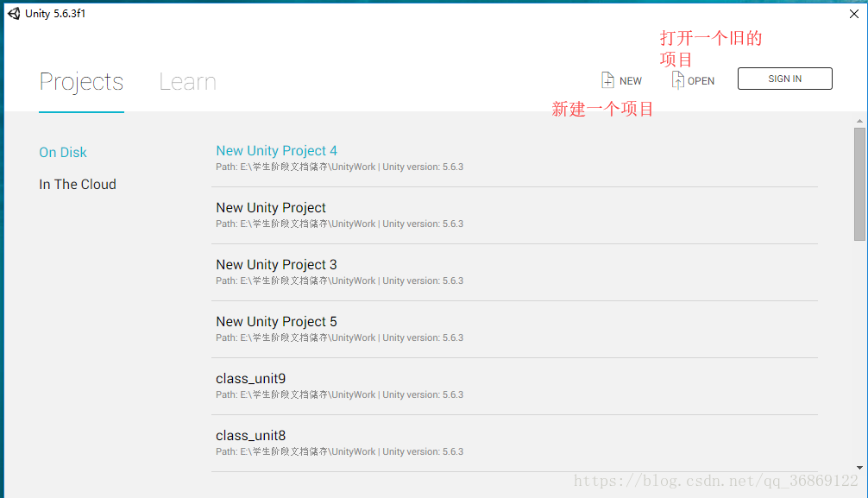Click the project list scrollbar thumb
The image size is (868, 498).
point(859,184)
